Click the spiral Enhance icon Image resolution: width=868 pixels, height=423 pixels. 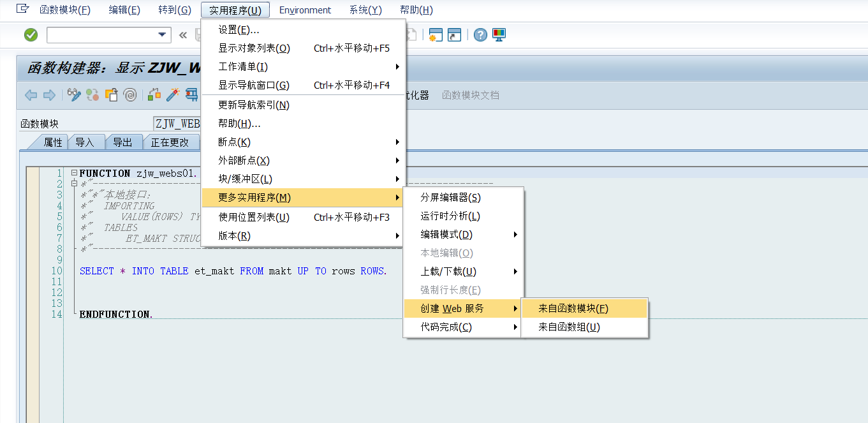[x=129, y=95]
